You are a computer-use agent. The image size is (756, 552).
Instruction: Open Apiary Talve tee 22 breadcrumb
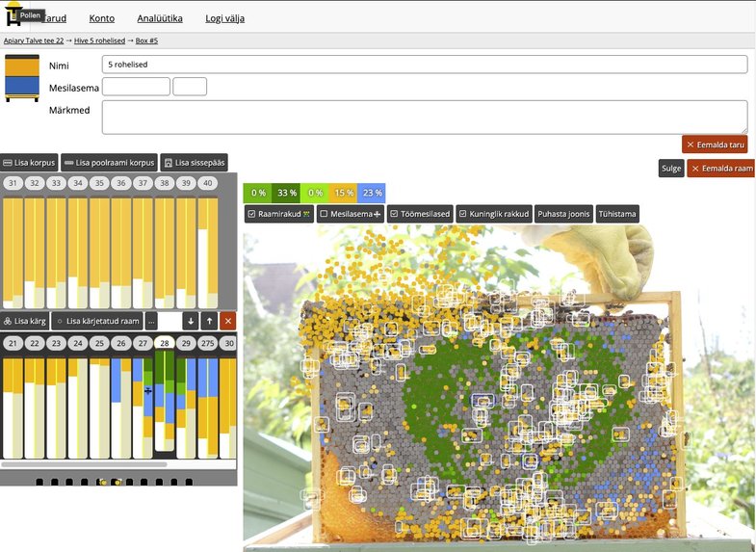(34, 40)
